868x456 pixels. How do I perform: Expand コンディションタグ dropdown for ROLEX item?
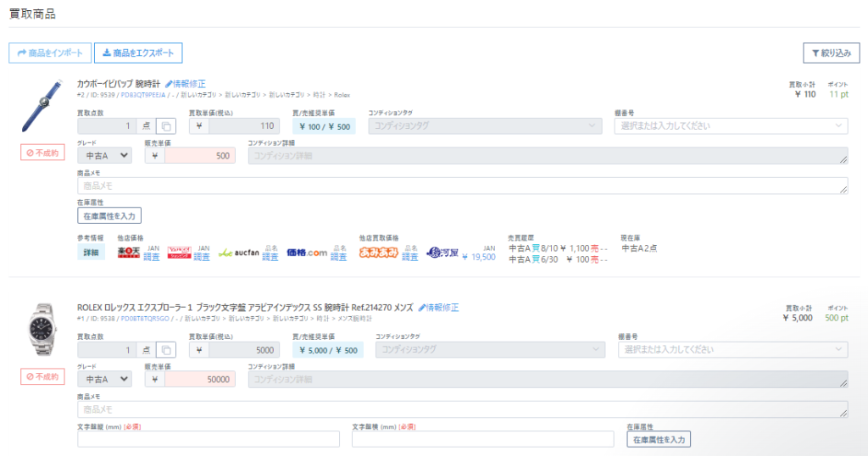tap(491, 350)
